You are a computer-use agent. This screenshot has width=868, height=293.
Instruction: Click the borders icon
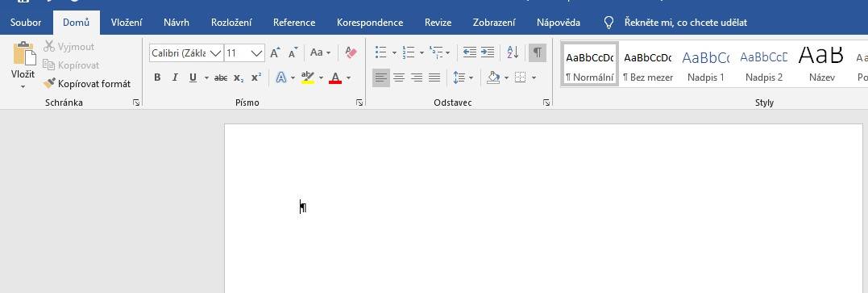coord(520,77)
